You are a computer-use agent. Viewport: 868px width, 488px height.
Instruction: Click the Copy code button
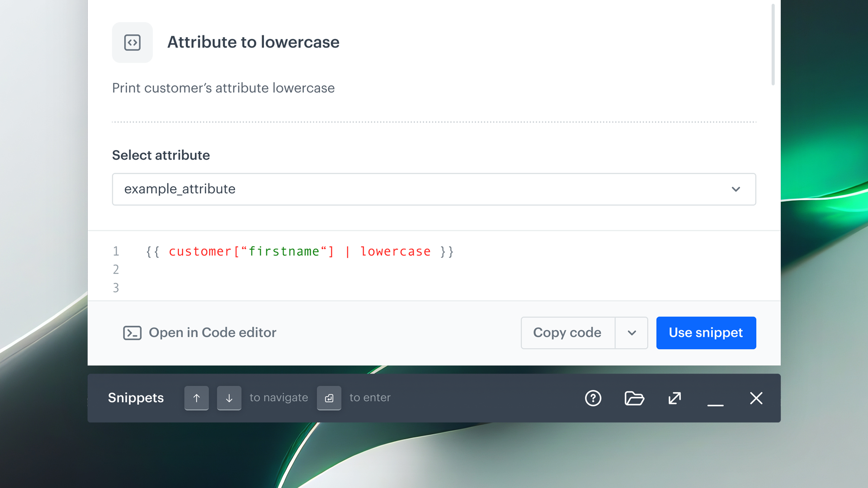coord(567,333)
